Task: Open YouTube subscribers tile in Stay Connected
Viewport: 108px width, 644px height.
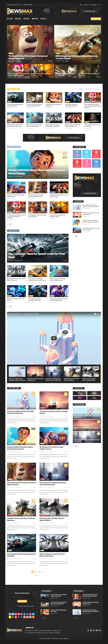Action: pos(77,164)
